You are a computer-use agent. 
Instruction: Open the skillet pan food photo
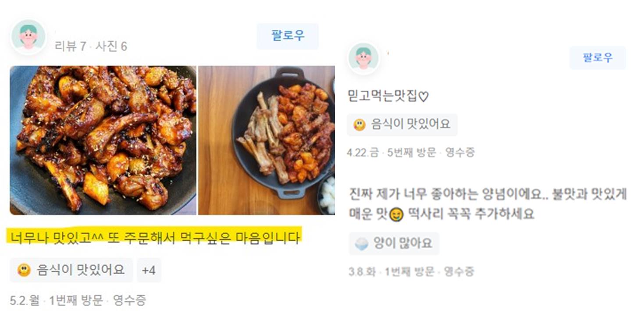[267, 140]
